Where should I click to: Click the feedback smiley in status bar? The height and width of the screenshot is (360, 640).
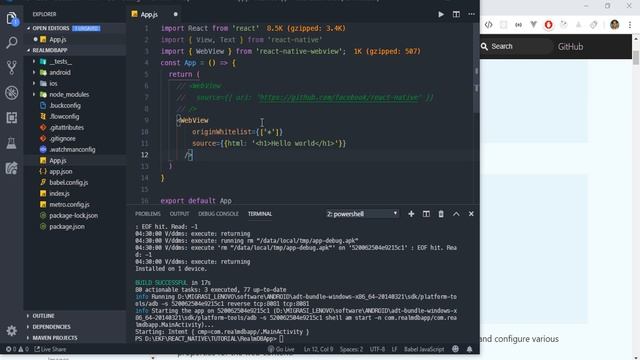(x=455, y=349)
